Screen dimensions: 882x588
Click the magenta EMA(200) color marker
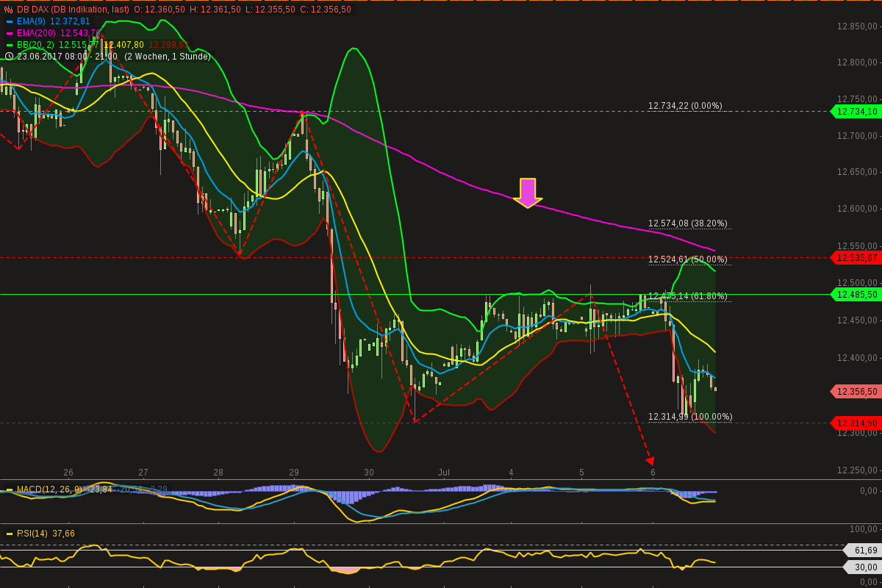click(x=10, y=33)
